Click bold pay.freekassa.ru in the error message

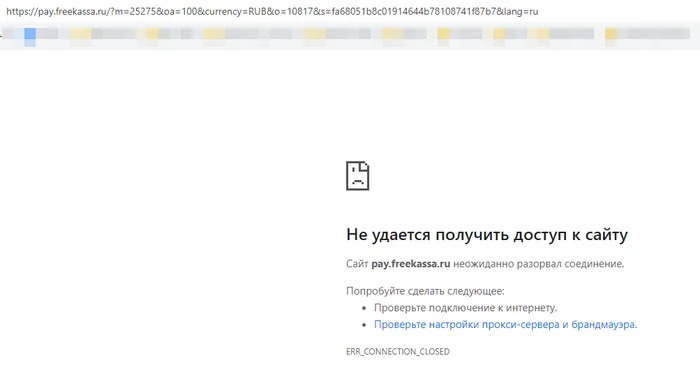pyautogui.click(x=411, y=264)
